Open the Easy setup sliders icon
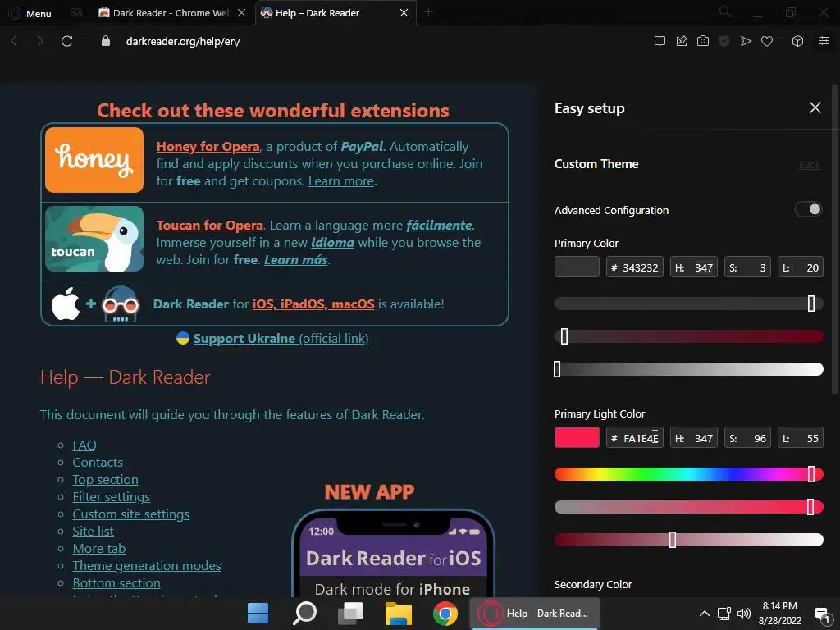 824,41
